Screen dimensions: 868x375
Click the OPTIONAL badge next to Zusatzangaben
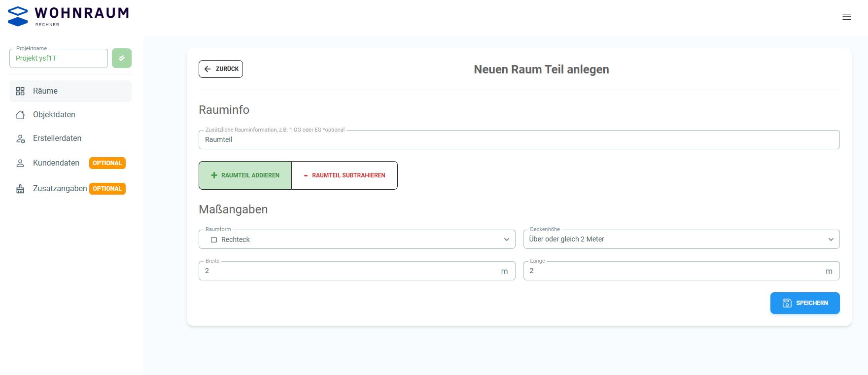[x=107, y=189]
